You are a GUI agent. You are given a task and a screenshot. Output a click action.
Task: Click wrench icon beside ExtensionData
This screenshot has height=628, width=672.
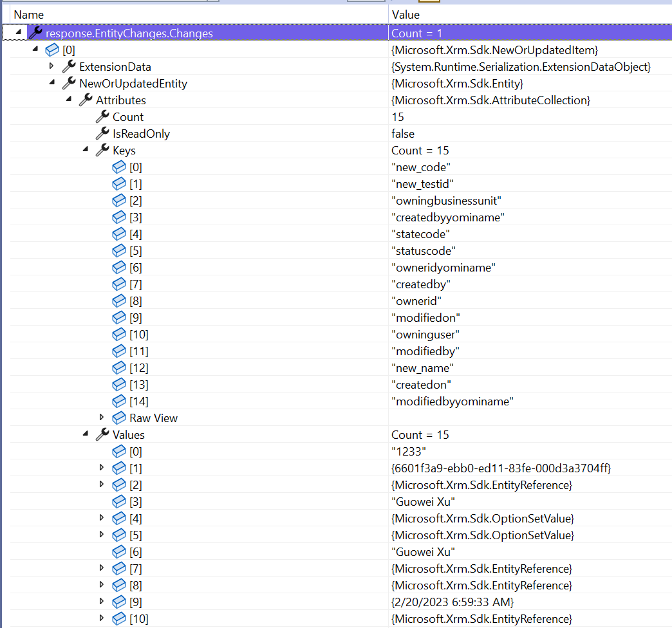click(x=69, y=66)
